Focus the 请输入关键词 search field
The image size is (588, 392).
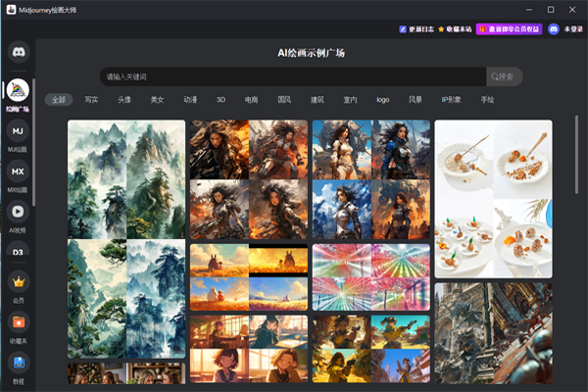pos(293,76)
